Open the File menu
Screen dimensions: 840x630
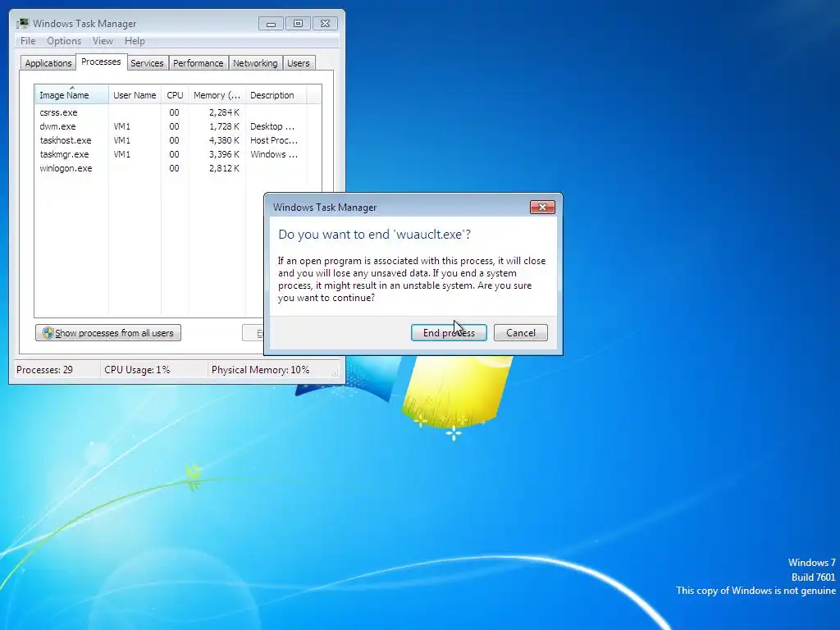(x=28, y=41)
